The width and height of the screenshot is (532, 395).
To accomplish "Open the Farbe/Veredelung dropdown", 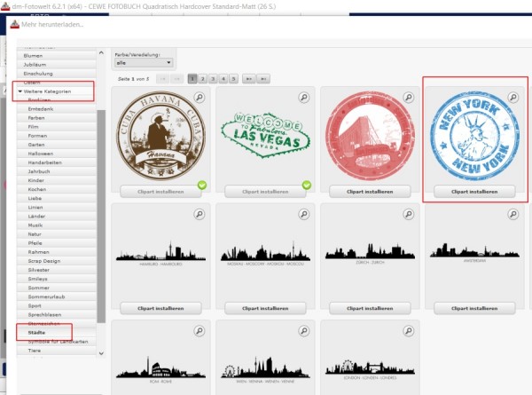I will [144, 63].
